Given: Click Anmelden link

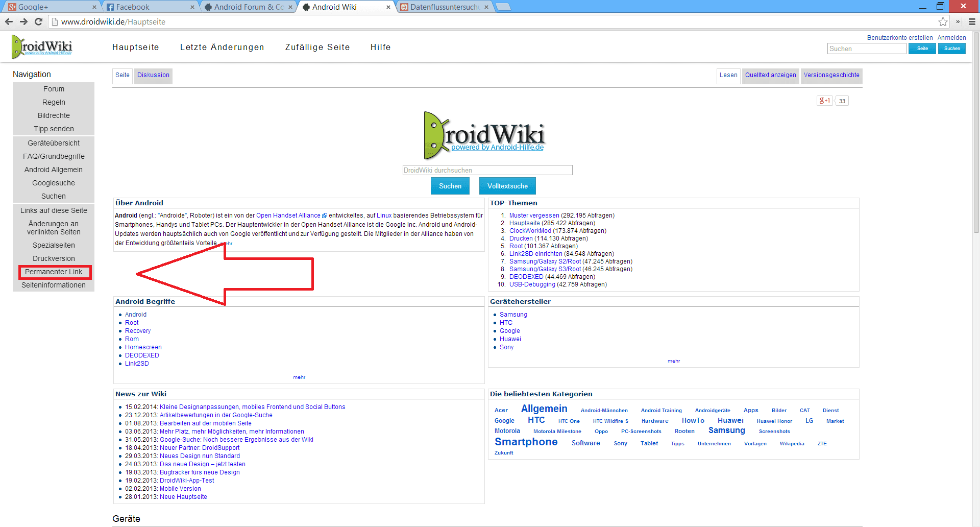Looking at the screenshot, I should [x=951, y=38].
